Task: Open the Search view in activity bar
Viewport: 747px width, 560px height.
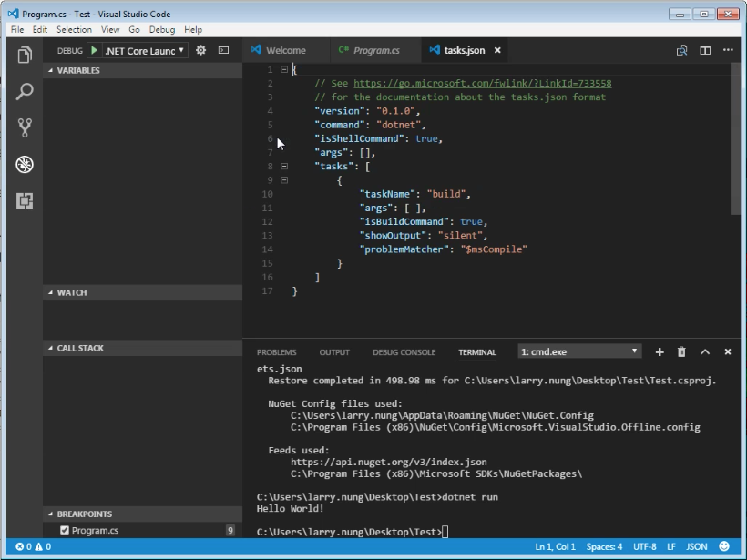Action: click(x=25, y=91)
